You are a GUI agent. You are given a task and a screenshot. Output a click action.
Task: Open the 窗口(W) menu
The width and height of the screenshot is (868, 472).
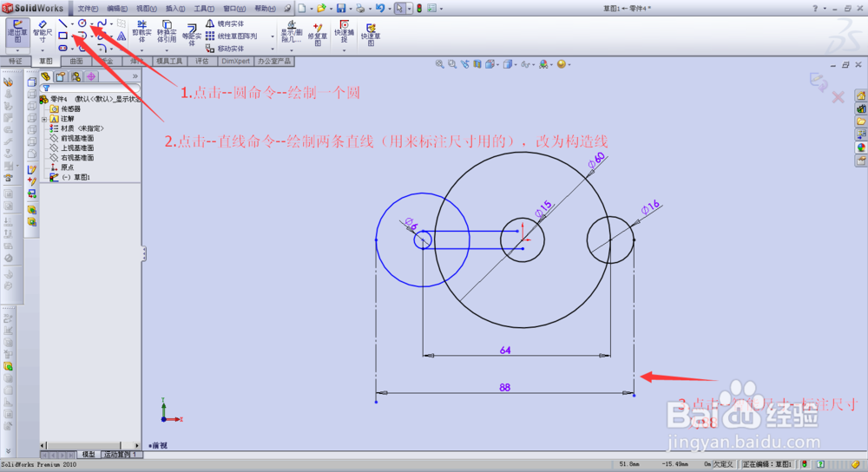tap(234, 9)
